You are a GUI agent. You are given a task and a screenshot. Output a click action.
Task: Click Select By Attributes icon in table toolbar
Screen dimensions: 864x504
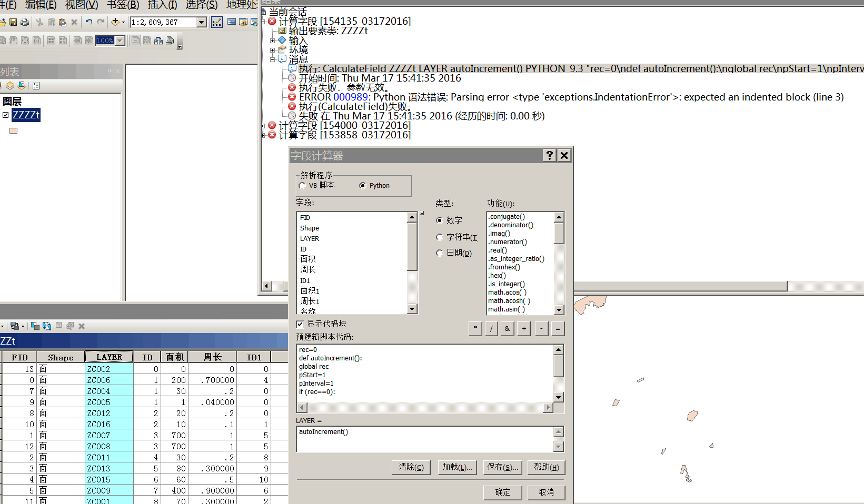35,326
